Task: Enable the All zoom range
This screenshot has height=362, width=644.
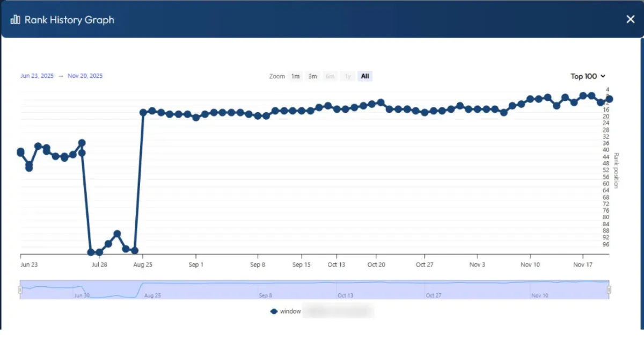Action: [365, 76]
